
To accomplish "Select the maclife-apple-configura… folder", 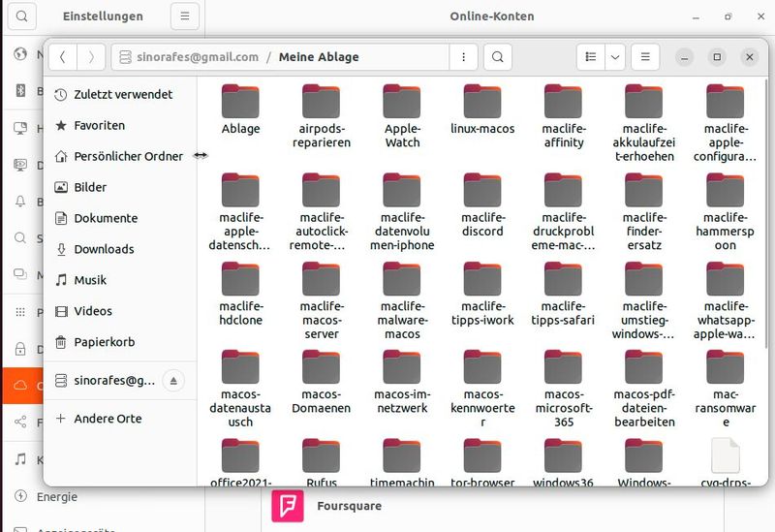I will [725, 124].
